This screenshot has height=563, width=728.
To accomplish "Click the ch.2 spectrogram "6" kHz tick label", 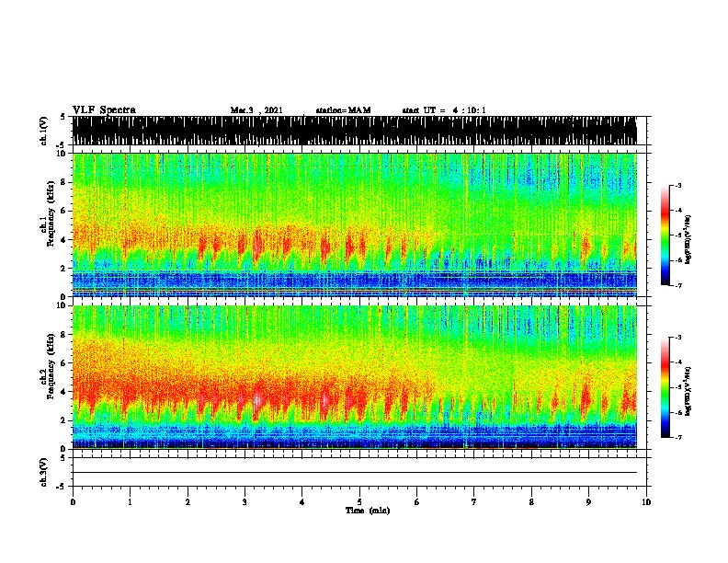I will 64,363.
